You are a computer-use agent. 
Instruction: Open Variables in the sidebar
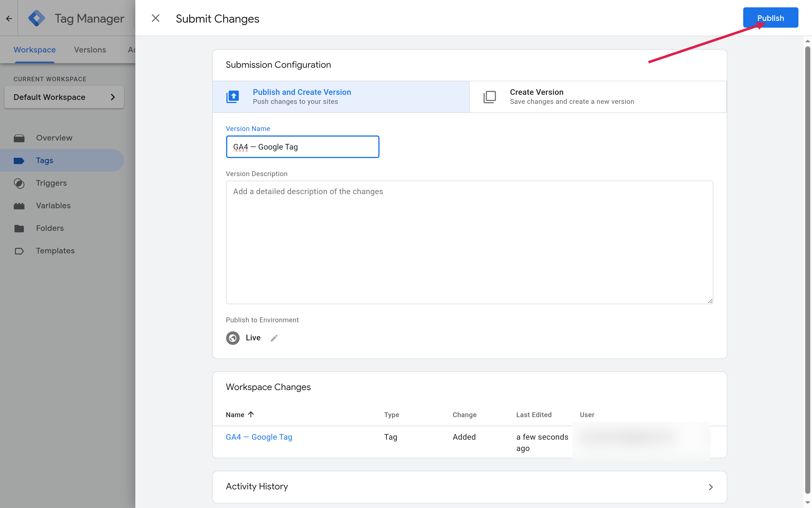tap(53, 205)
